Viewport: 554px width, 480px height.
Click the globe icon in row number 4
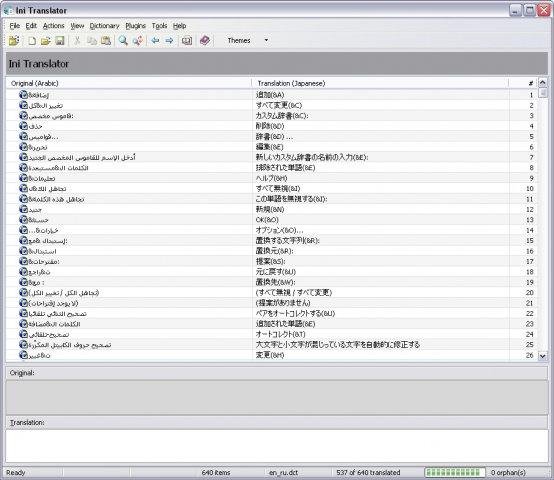pos(23,126)
